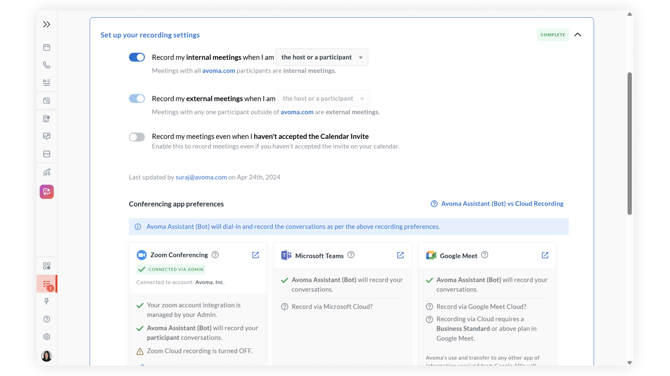Enable recording when Calendar Invite not accepted
This screenshot has width=670, height=376.
[137, 137]
